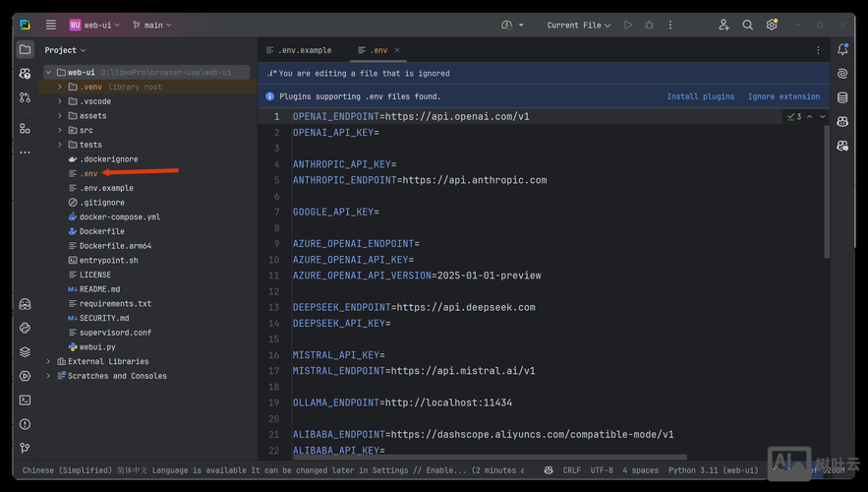Image resolution: width=868 pixels, height=492 pixels.
Task: Open the Commit tool window icon
Action: 25,74
